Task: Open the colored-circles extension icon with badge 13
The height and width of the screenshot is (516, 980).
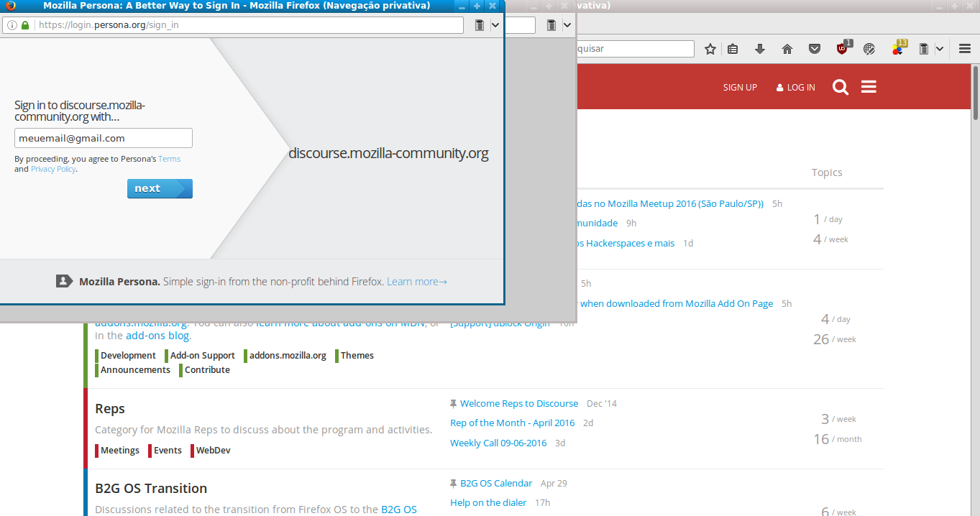Action: pos(899,48)
